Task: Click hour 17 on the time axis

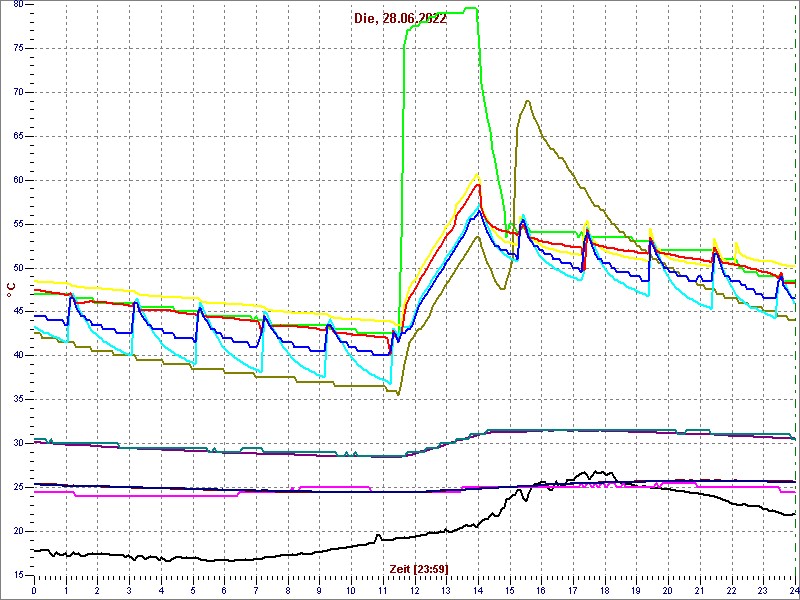Action: pos(573,590)
